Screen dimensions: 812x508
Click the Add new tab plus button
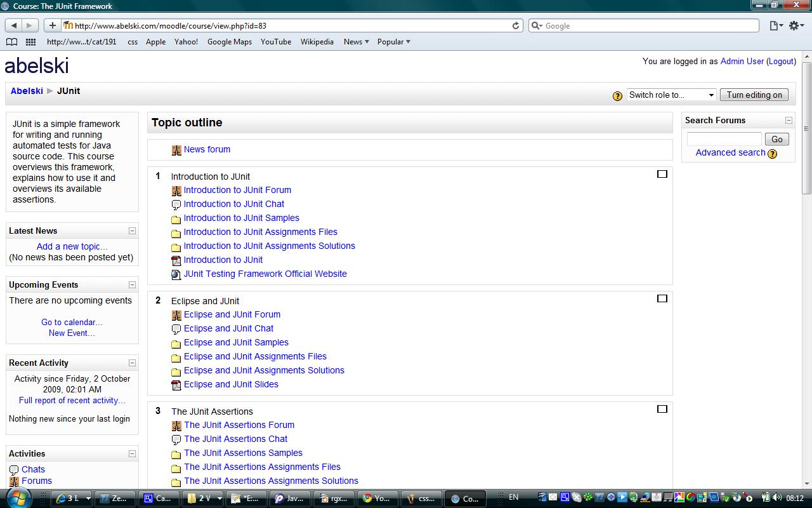point(52,26)
